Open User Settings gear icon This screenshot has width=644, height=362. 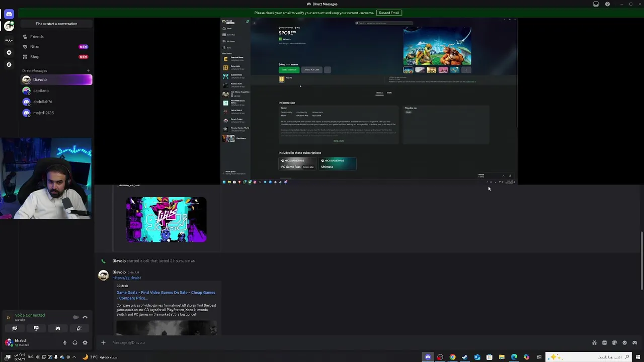pyautogui.click(x=85, y=343)
